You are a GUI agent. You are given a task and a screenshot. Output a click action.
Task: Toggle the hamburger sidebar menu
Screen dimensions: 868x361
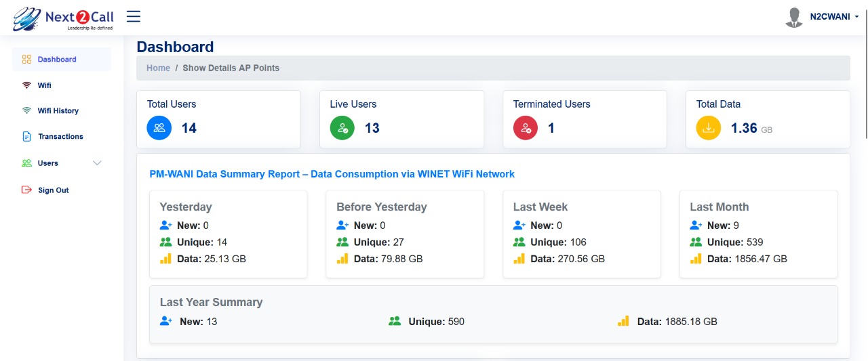tap(134, 16)
